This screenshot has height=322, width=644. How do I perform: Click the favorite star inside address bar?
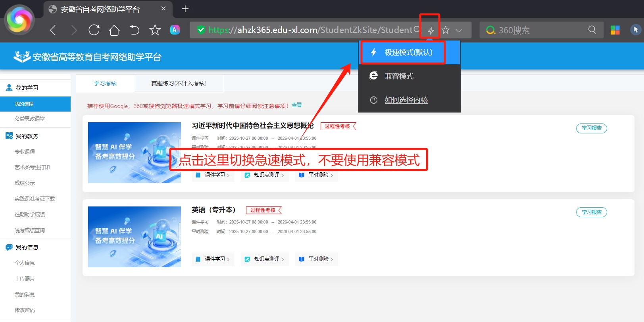click(x=446, y=30)
